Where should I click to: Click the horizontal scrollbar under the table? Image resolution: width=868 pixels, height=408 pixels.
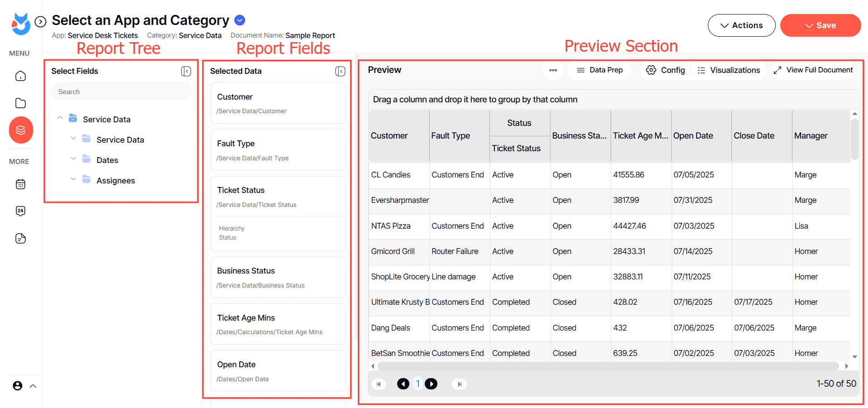coord(608,366)
